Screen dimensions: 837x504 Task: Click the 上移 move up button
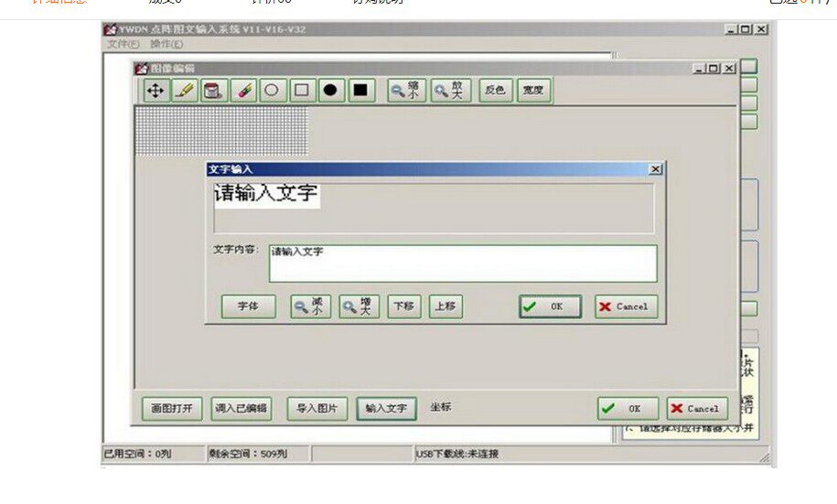click(x=445, y=306)
